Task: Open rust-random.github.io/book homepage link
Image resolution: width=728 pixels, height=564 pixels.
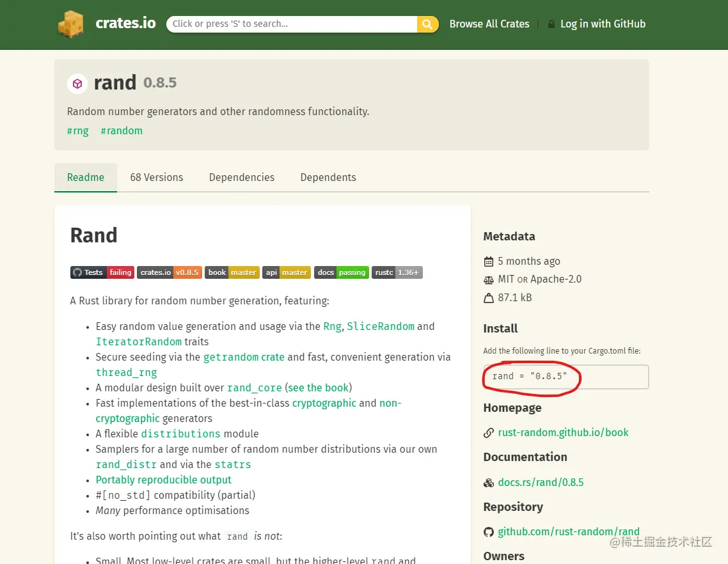Action: click(x=563, y=433)
